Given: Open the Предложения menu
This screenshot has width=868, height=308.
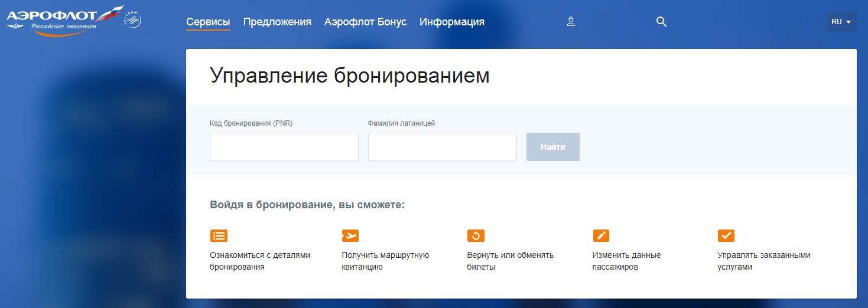Looking at the screenshot, I should (277, 22).
